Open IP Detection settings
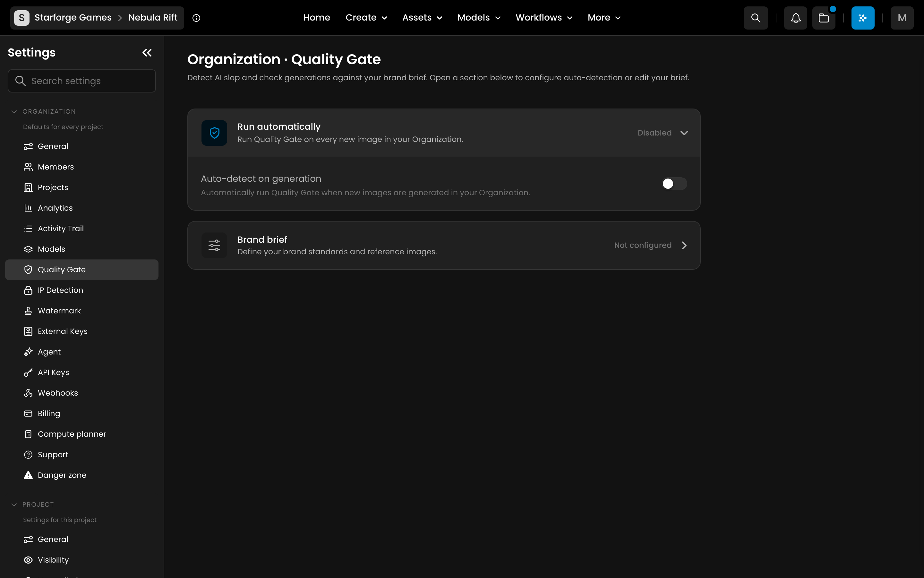924x578 pixels. click(82, 290)
